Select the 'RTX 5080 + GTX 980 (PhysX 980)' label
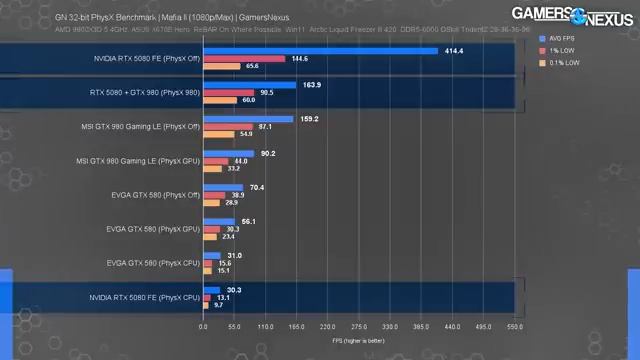 click(145, 93)
